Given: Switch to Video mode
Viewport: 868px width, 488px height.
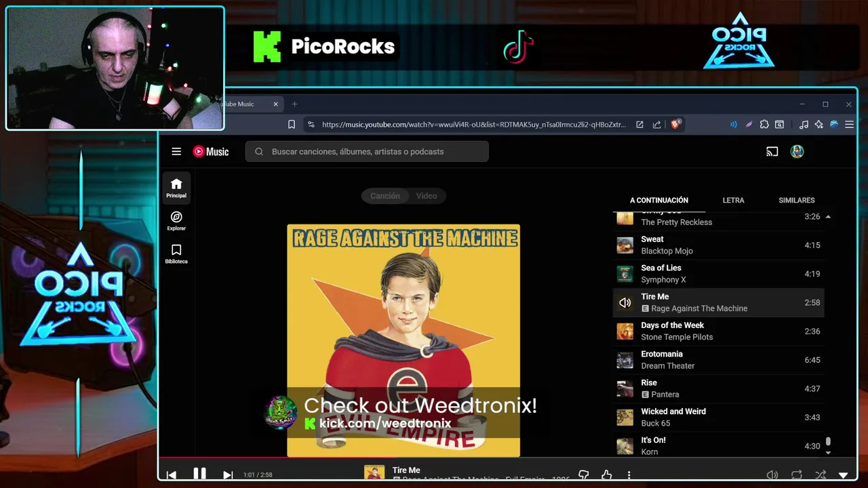Looking at the screenshot, I should (x=427, y=196).
